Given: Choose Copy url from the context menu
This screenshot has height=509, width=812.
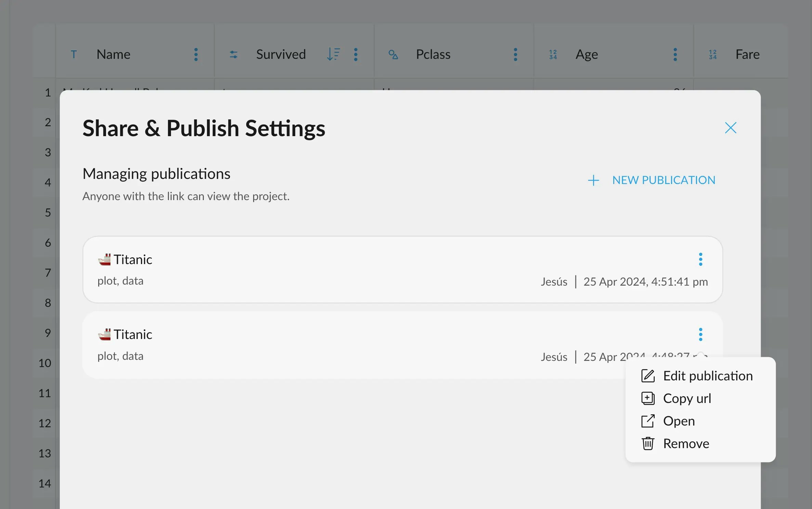Looking at the screenshot, I should tap(687, 398).
